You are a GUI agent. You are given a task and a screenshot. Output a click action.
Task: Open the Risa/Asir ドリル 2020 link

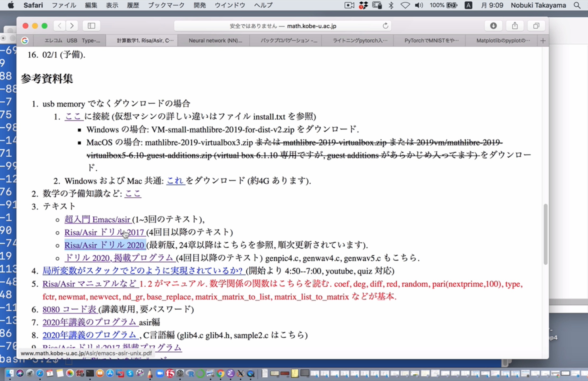click(105, 245)
